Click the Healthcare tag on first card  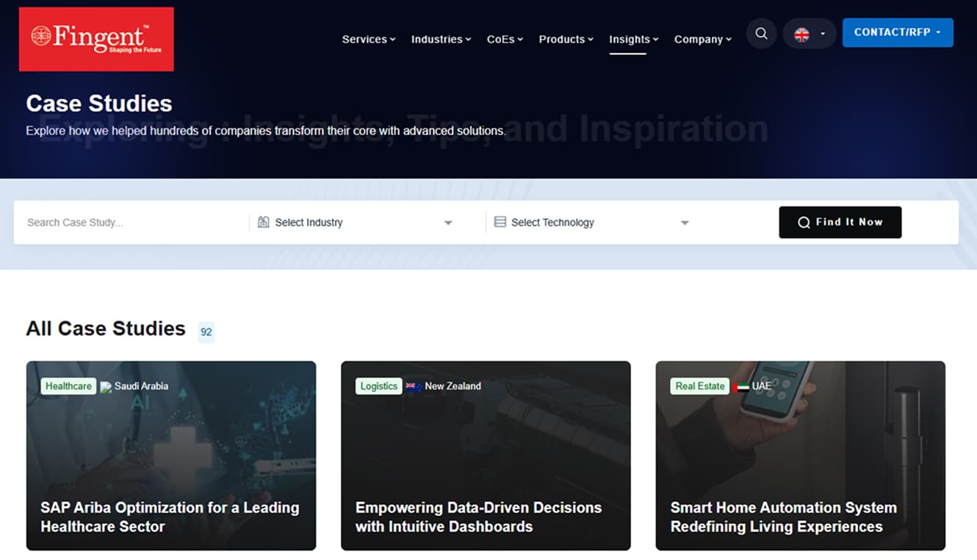point(68,386)
